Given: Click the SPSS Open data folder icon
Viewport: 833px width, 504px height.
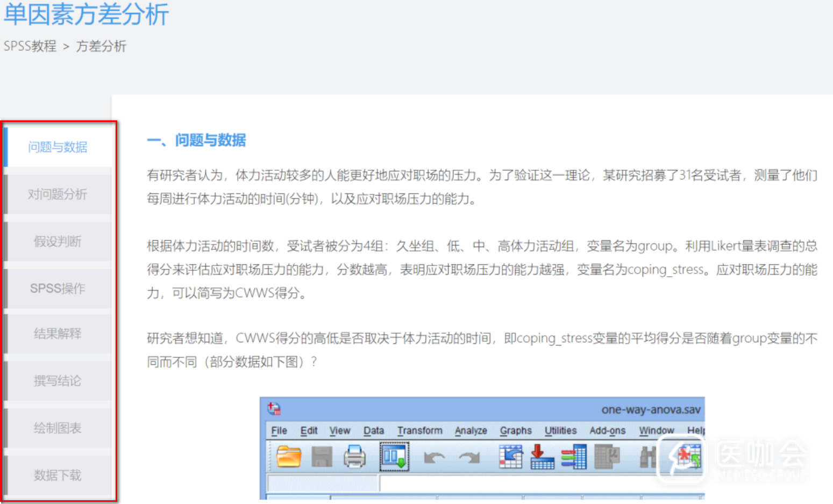Looking at the screenshot, I should point(288,457).
